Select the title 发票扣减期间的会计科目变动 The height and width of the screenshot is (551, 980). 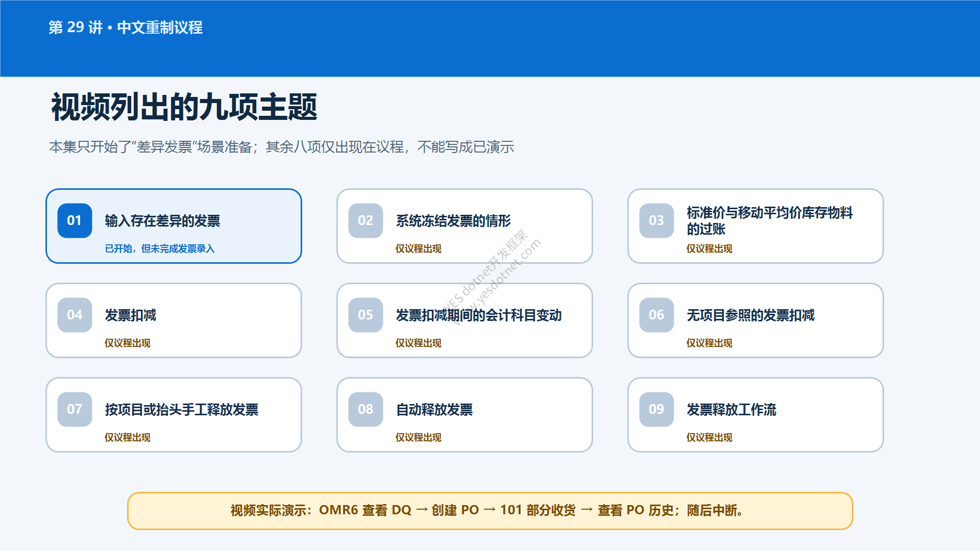[479, 315]
